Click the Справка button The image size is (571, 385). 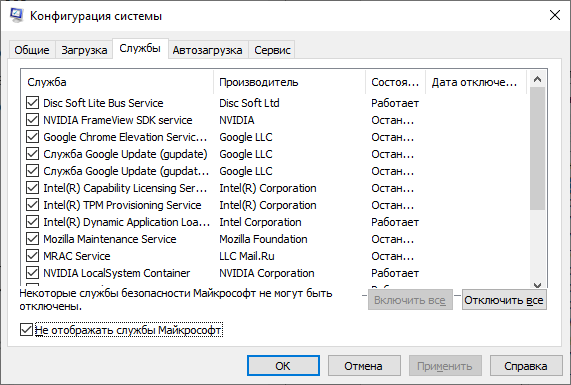(x=526, y=366)
